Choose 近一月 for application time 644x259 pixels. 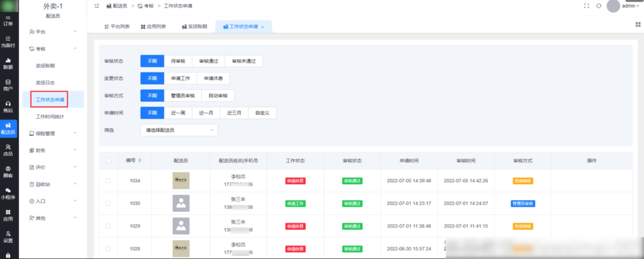(x=206, y=113)
